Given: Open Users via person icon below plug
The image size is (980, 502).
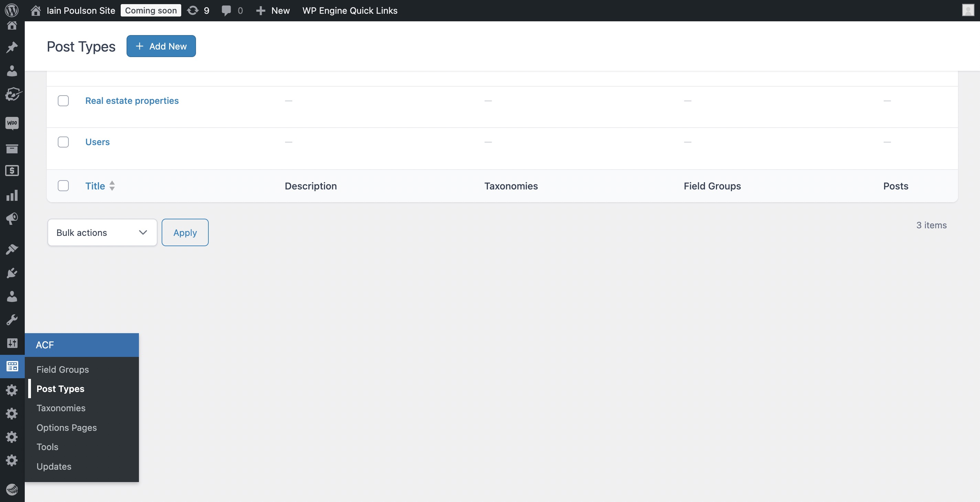Looking at the screenshot, I should point(12,296).
